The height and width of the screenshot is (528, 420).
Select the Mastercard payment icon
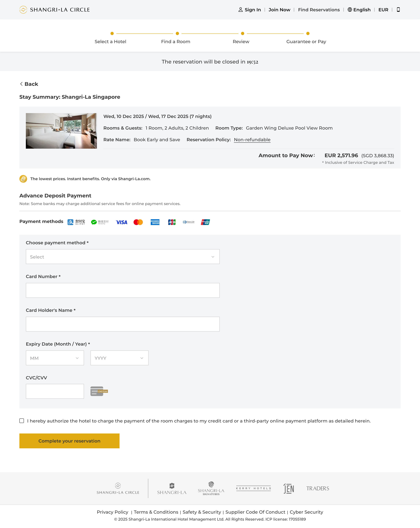[138, 222]
